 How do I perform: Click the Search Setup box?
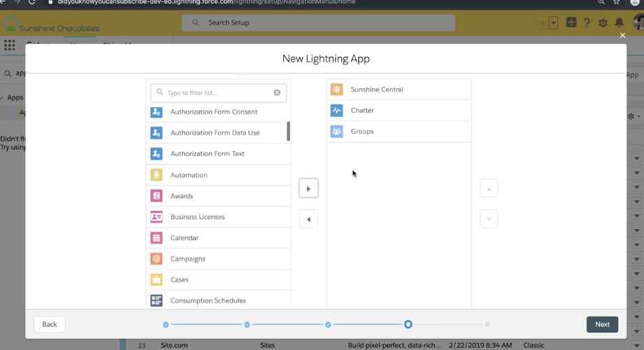318,22
